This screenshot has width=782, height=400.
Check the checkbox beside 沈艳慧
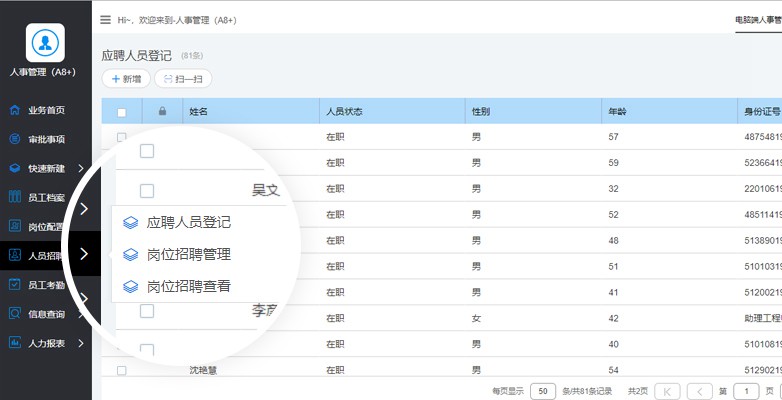tap(122, 370)
